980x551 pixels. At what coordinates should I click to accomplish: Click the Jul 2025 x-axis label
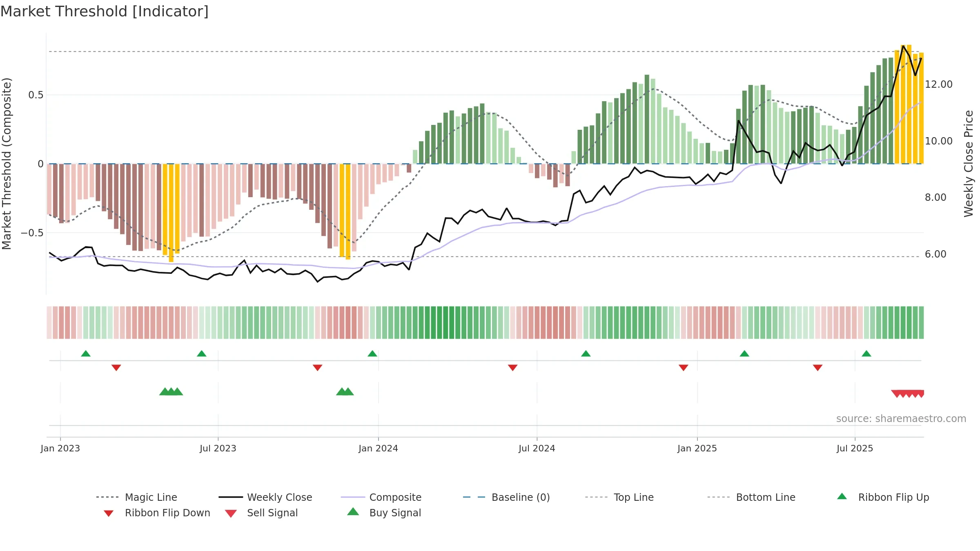click(855, 449)
